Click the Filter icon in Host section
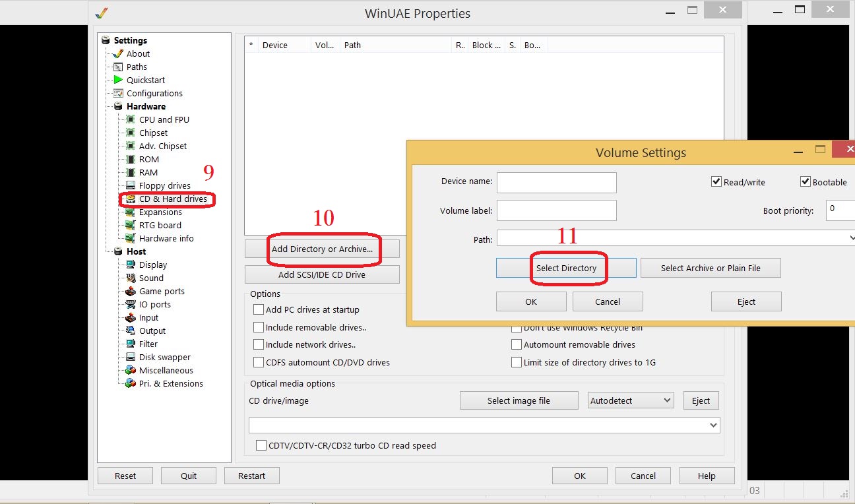This screenshot has height=504, width=855. [131, 344]
